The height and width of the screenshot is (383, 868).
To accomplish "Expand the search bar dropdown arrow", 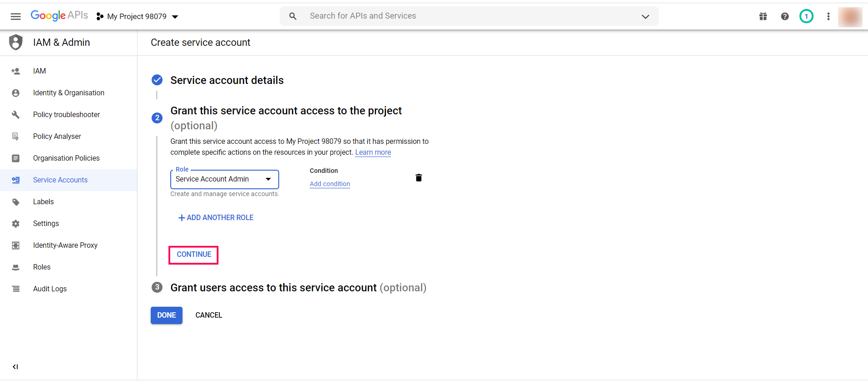I will click(645, 17).
